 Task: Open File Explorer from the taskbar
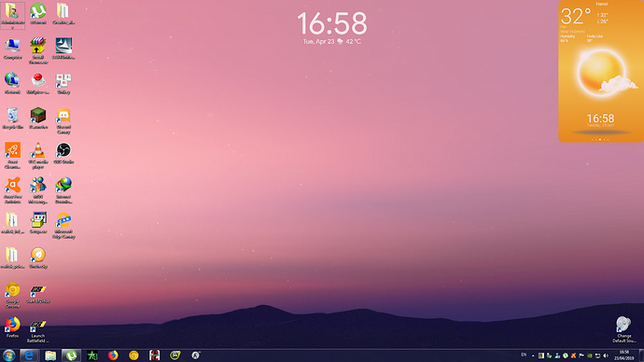[x=50, y=355]
